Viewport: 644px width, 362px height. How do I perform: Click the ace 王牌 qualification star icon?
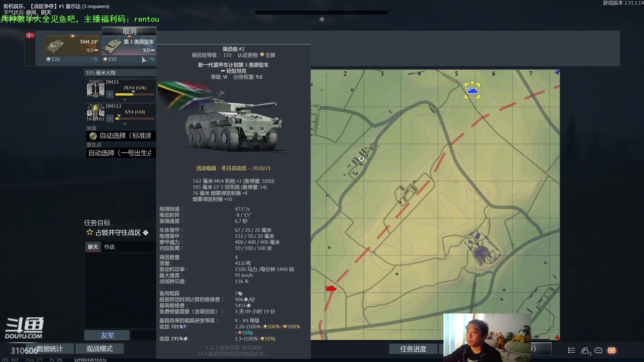click(x=262, y=55)
